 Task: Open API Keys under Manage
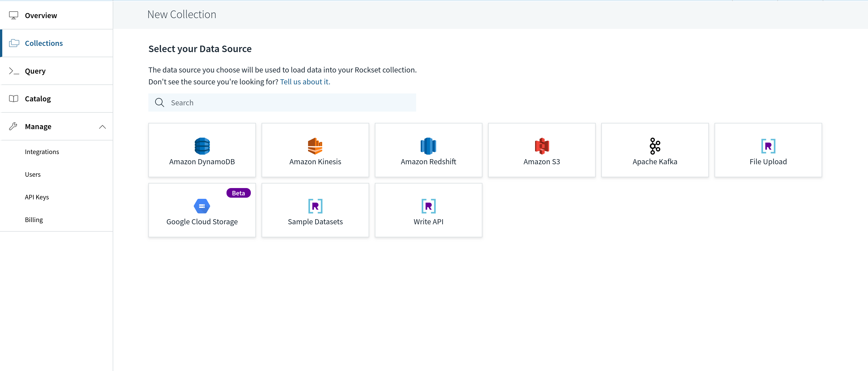37,197
